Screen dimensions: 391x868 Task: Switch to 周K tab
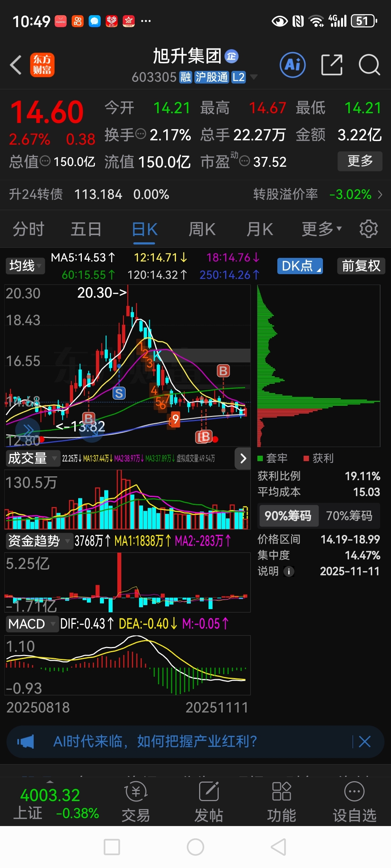[x=202, y=229]
